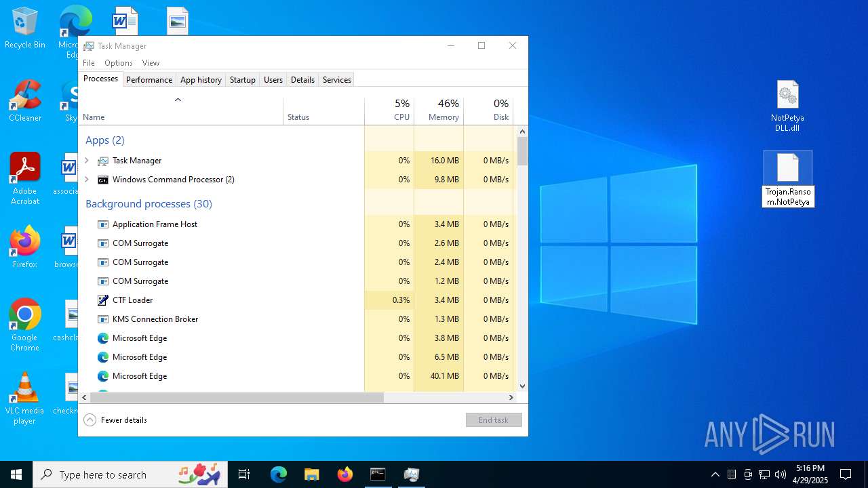Open the Firefox desktop icon
The image size is (868, 488).
(x=25, y=247)
